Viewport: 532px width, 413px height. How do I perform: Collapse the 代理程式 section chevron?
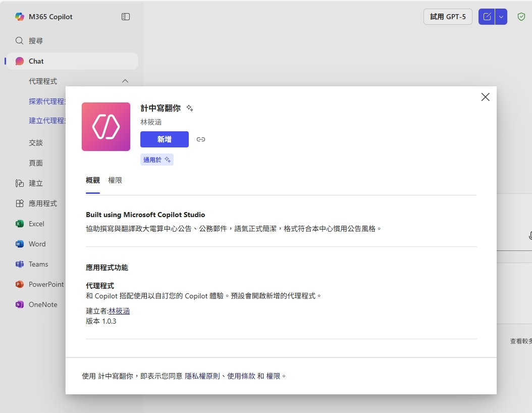point(125,81)
